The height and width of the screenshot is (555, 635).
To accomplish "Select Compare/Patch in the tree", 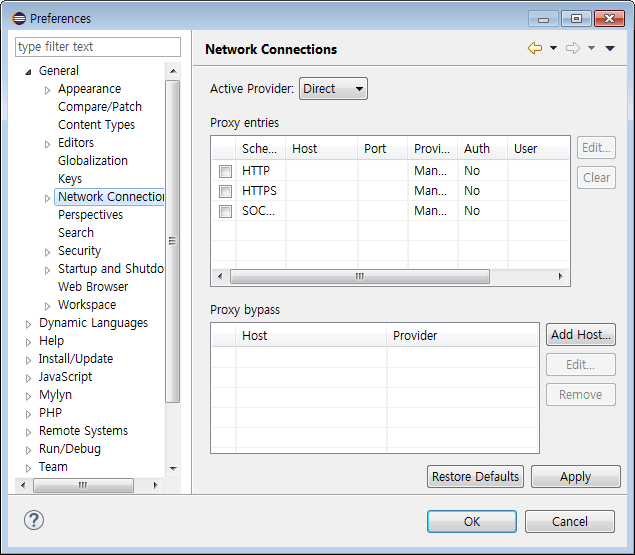I will (100, 107).
